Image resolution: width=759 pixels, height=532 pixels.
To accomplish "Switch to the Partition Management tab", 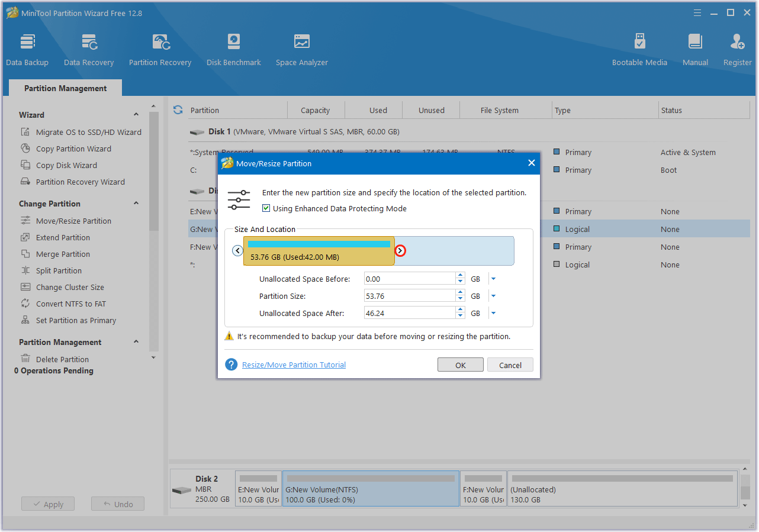I will click(66, 88).
